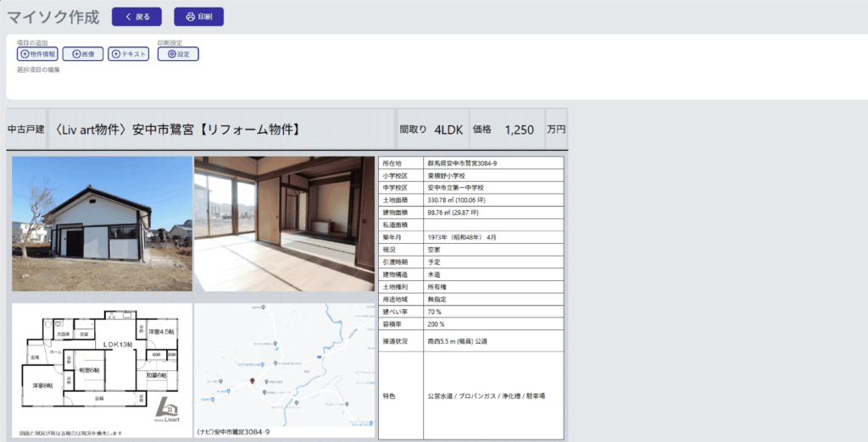Image resolution: width=868 pixels, height=442 pixels.
Task: Open print 設定 with gear icon
Action: 171,54
